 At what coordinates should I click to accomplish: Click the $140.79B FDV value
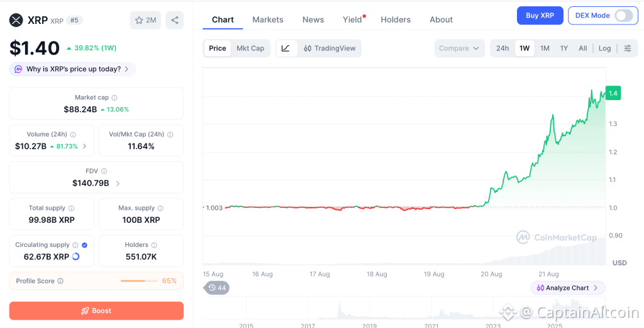pos(91,183)
